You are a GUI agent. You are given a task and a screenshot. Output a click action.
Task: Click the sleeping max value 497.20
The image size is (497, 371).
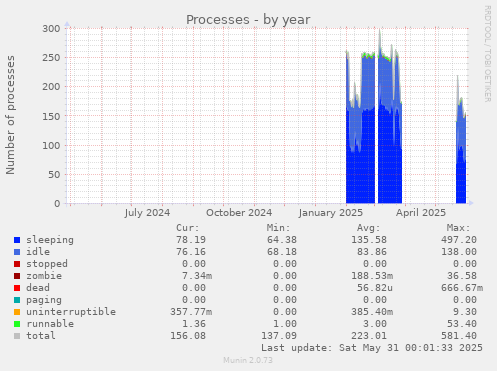459,240
